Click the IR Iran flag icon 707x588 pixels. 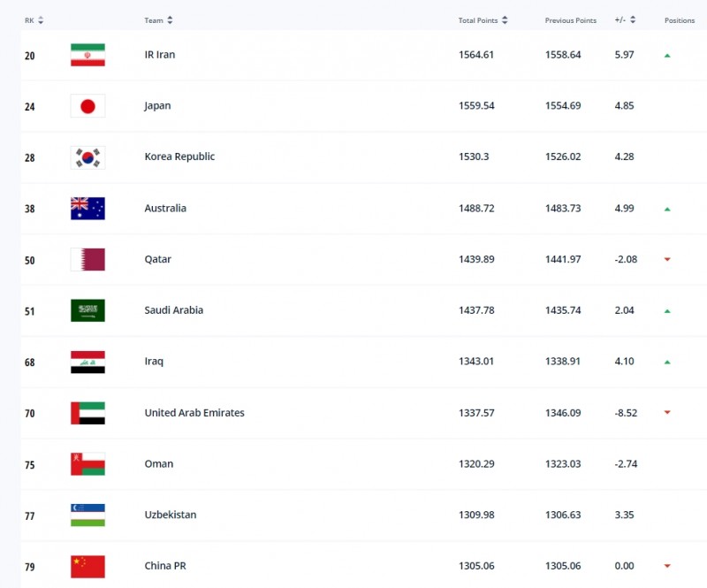[x=87, y=55]
